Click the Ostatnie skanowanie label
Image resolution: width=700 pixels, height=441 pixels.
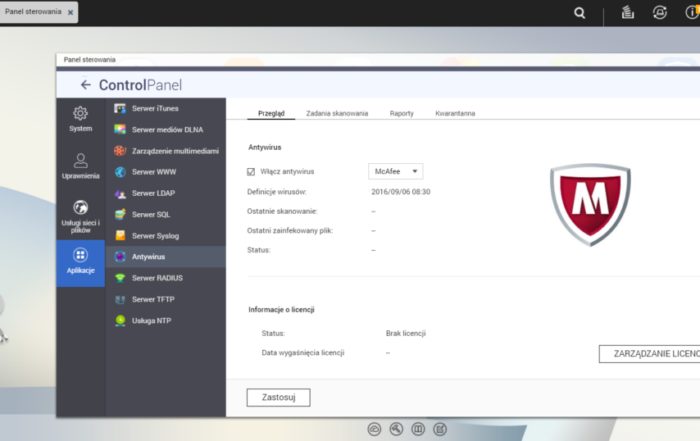[x=282, y=211]
